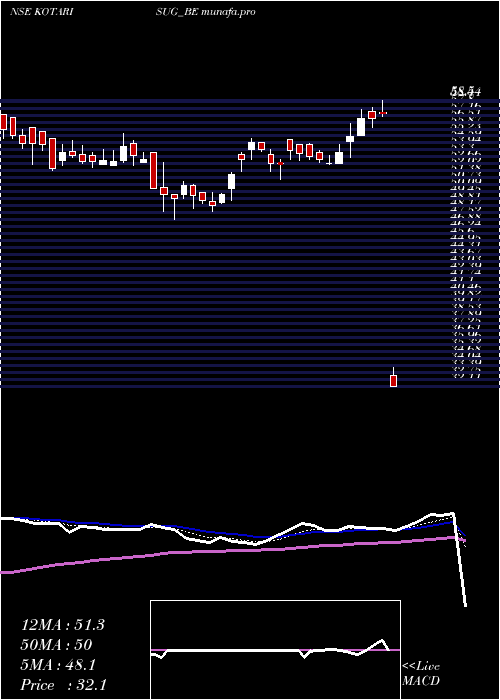Screen dimensions: 500x700
Task: Click the 'SUG_BE munafa.pro' label
Action: [206, 12]
